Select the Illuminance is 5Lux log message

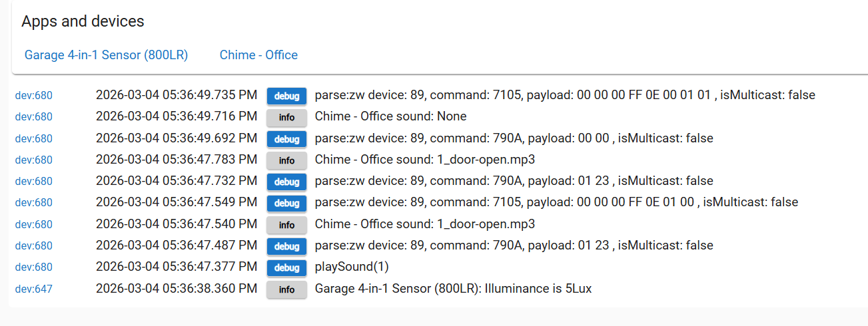[453, 289]
